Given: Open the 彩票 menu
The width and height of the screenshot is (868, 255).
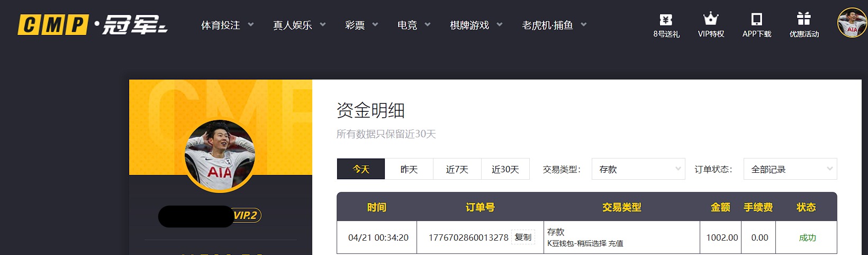Looking at the screenshot, I should click(x=355, y=25).
